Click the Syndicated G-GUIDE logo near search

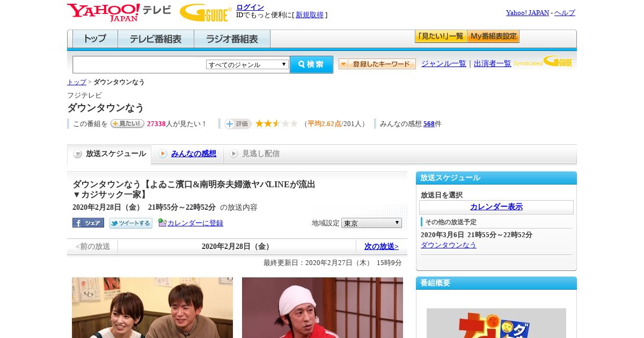(x=543, y=62)
